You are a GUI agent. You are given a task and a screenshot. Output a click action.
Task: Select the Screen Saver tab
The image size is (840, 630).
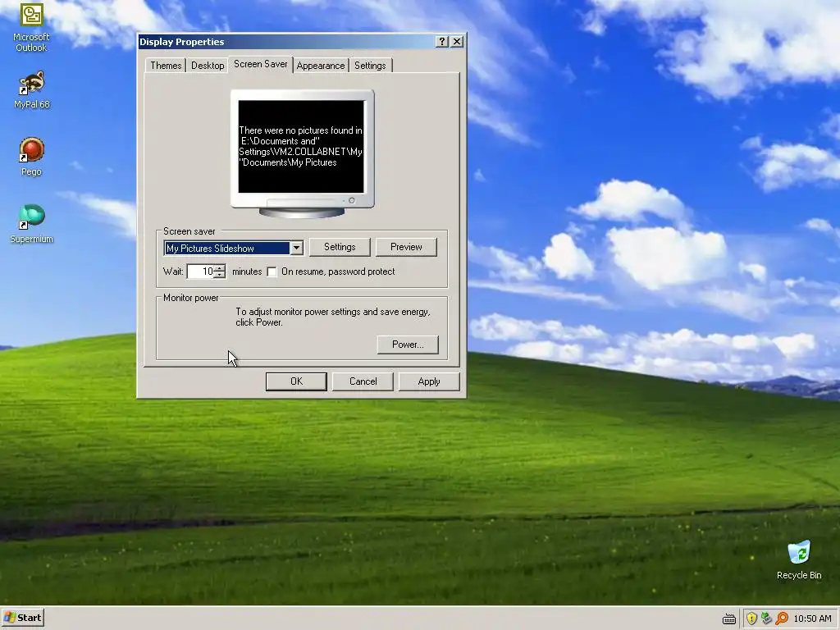260,64
